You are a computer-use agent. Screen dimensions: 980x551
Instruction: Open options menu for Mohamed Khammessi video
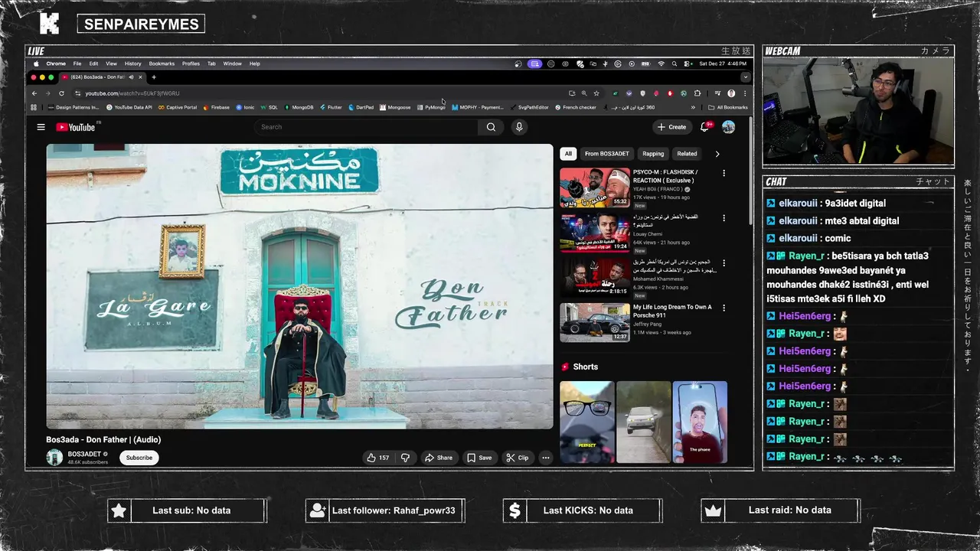724,263
